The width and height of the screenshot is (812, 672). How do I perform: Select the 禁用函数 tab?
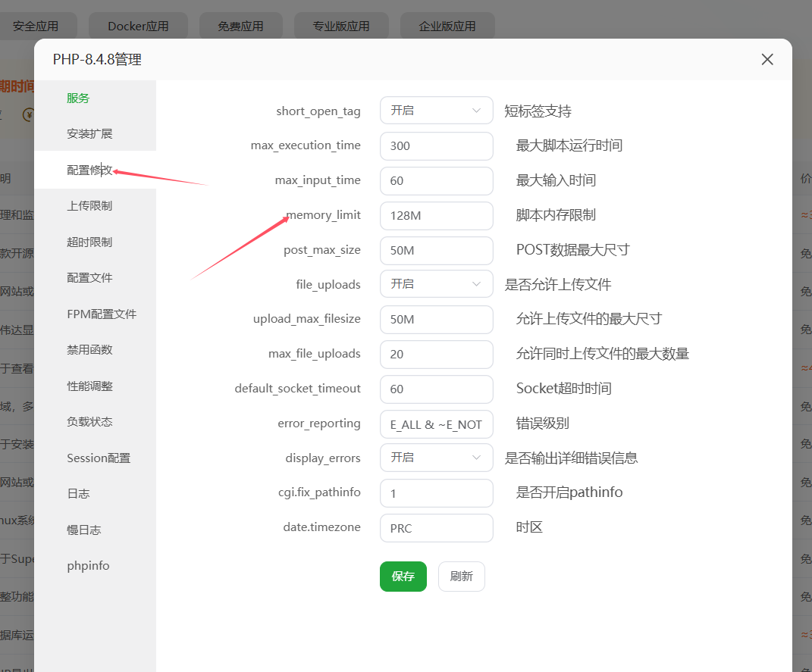(x=89, y=349)
